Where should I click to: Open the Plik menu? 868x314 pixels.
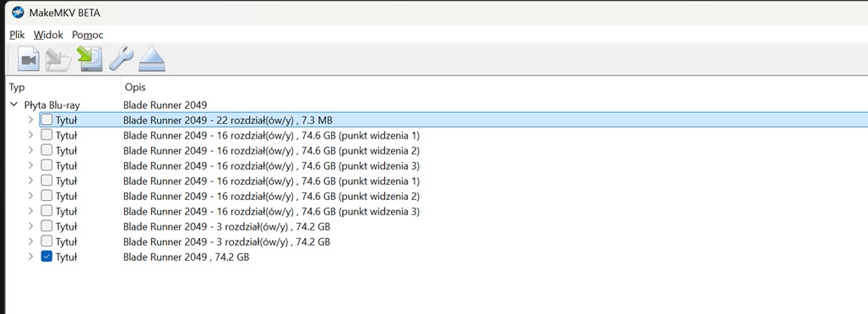pos(17,35)
